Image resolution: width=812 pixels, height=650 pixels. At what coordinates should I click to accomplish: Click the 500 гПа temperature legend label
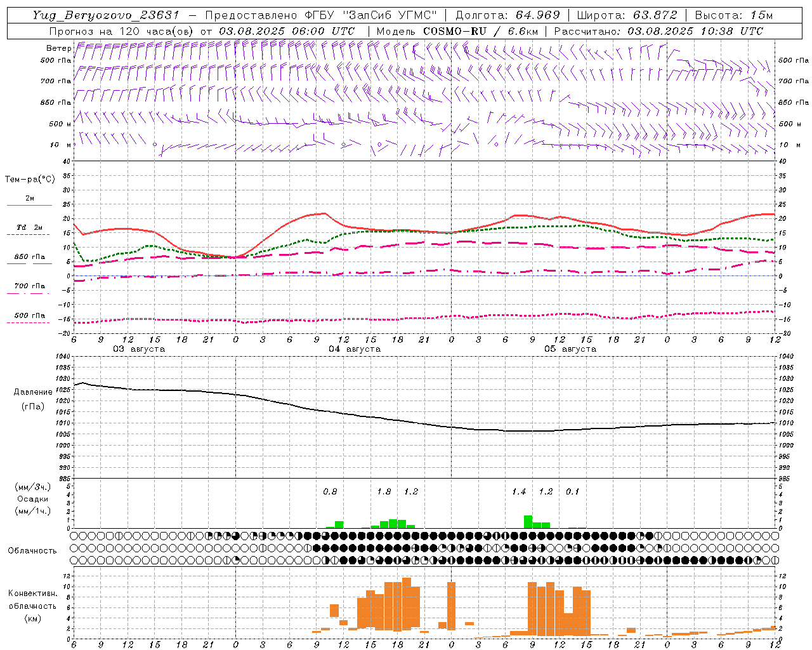pyautogui.click(x=30, y=315)
